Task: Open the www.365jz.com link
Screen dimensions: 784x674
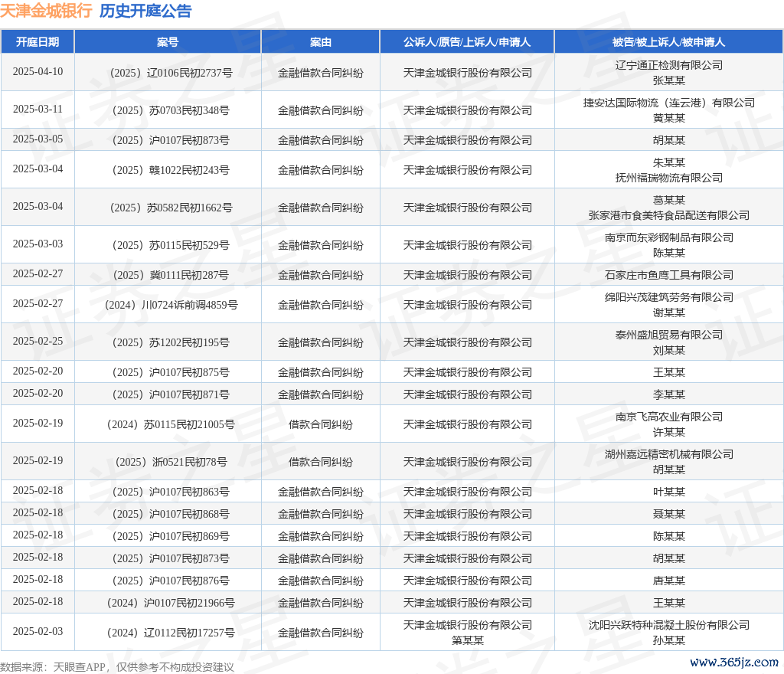Action: [x=734, y=663]
